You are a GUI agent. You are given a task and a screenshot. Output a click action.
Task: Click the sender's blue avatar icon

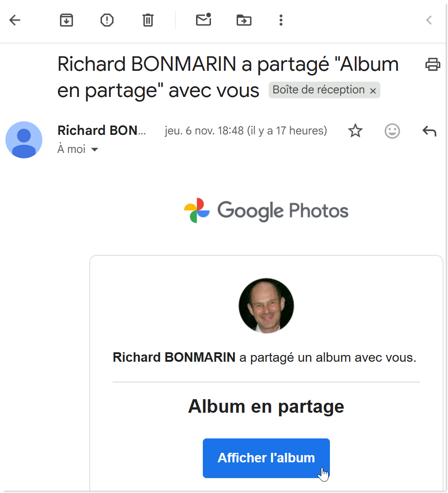(24, 140)
